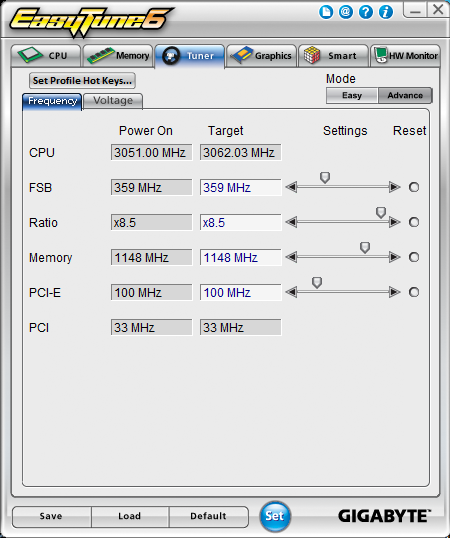This screenshot has width=450, height=538.
Task: Click the FSB Target field 359 MHz
Action: (240, 187)
